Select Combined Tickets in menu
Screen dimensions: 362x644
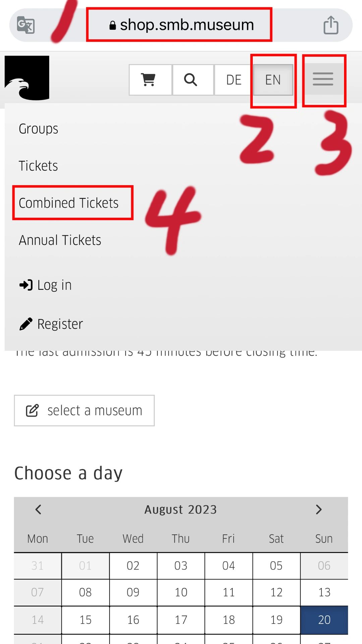click(69, 203)
